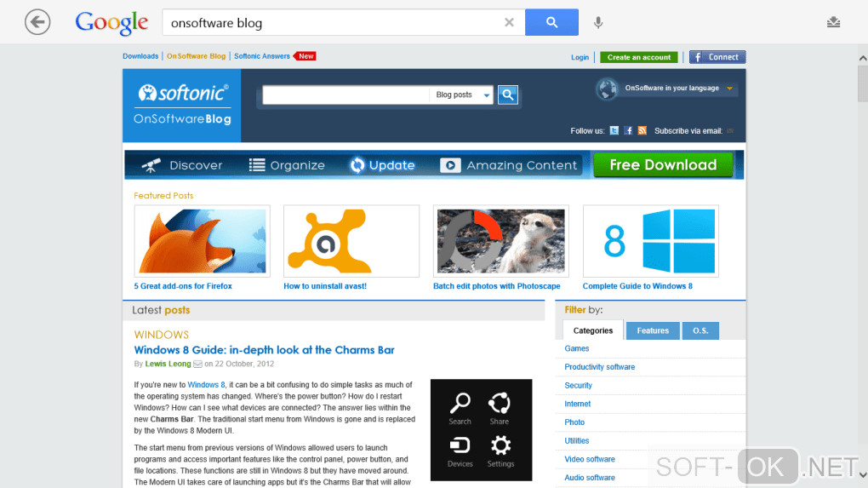Viewport: 868px width, 488px height.
Task: Open How to uninstall avast! link
Action: coord(325,286)
